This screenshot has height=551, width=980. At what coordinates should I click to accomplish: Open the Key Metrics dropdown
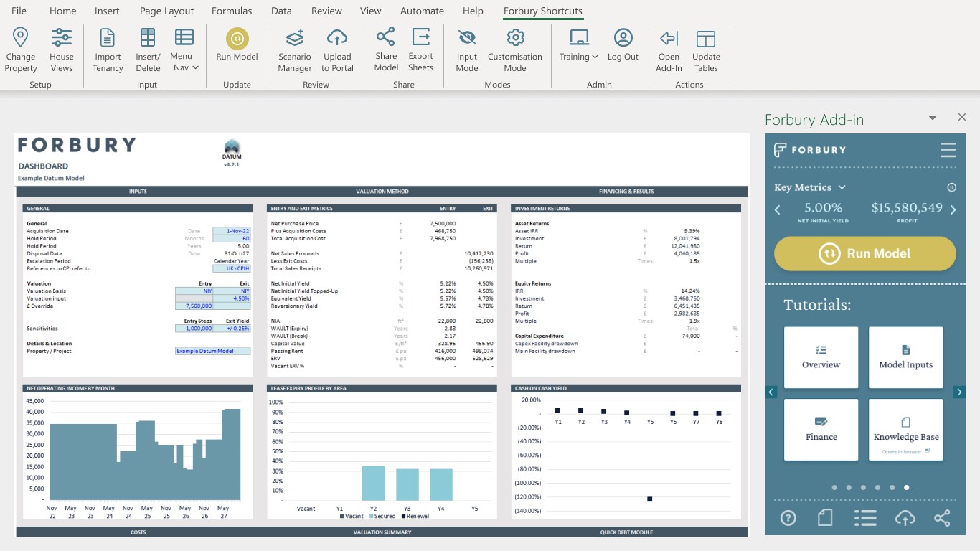810,187
